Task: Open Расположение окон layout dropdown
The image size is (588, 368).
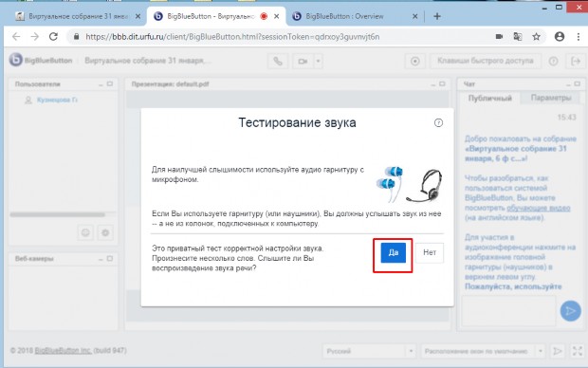Action: click(483, 351)
